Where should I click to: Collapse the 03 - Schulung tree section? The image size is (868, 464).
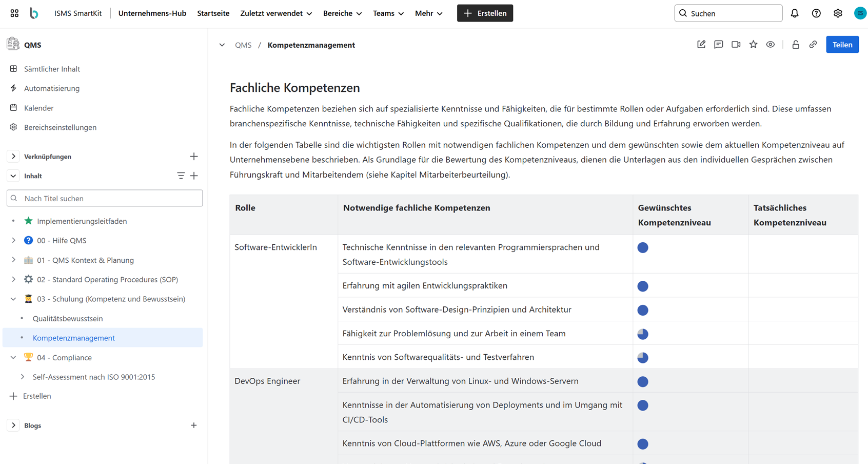pos(13,299)
